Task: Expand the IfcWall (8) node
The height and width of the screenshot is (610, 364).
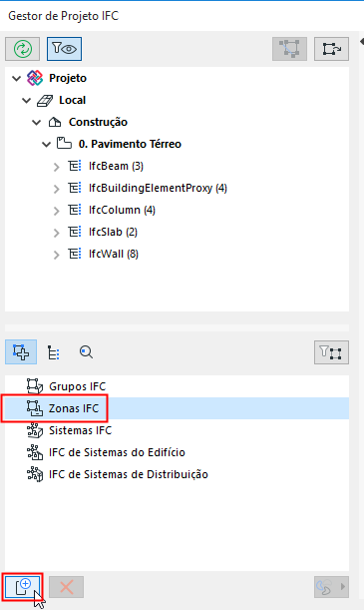Action: coord(57,255)
